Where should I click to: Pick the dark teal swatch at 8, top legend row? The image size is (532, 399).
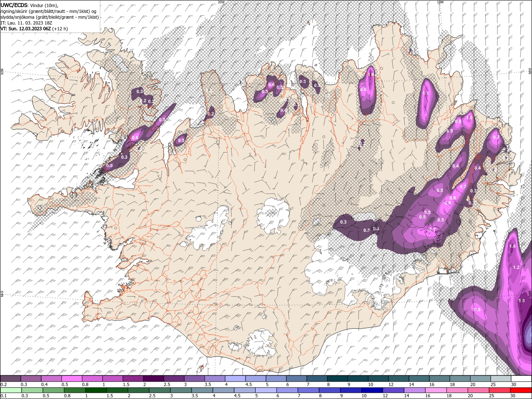[x=337, y=379]
